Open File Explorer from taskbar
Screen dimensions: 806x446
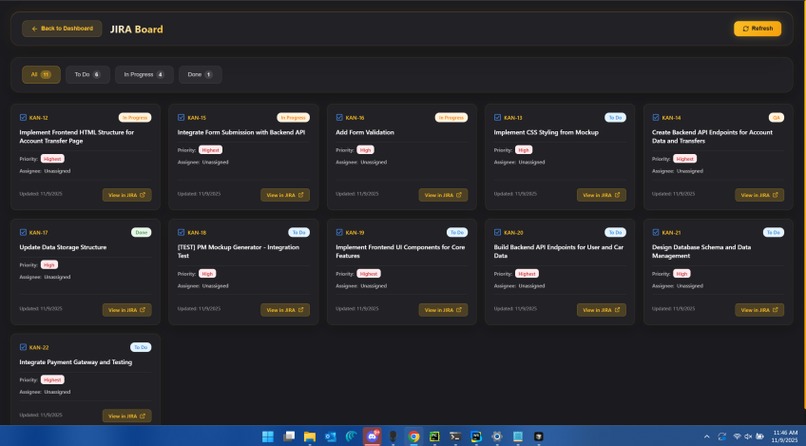(309, 437)
